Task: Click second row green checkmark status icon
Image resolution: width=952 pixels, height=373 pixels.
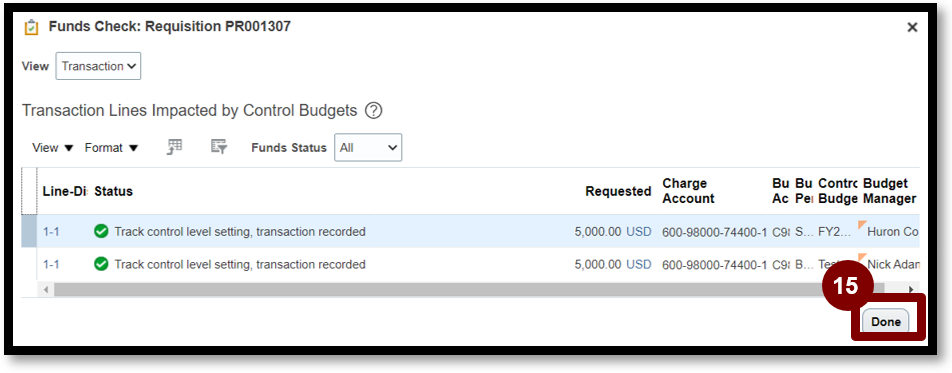Action: click(x=101, y=264)
